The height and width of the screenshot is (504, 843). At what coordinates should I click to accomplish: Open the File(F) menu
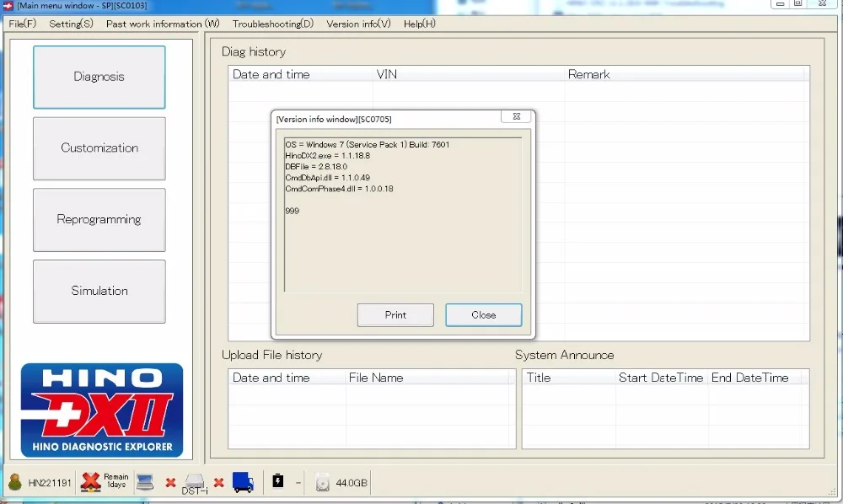coord(23,24)
